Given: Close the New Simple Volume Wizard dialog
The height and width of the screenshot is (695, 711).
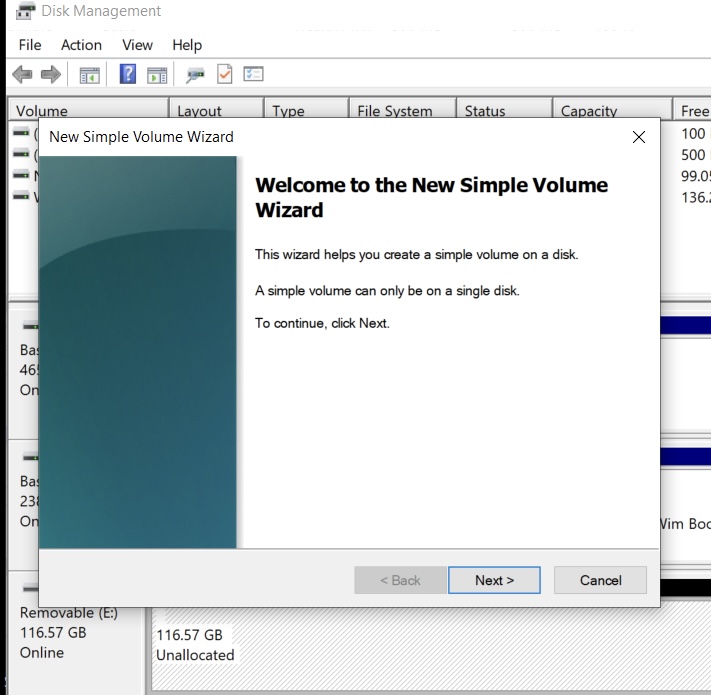Looking at the screenshot, I should 639,137.
